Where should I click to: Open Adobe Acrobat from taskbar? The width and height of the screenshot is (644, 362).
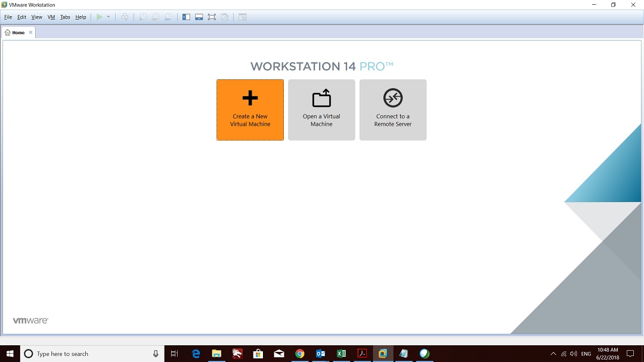[x=363, y=354]
